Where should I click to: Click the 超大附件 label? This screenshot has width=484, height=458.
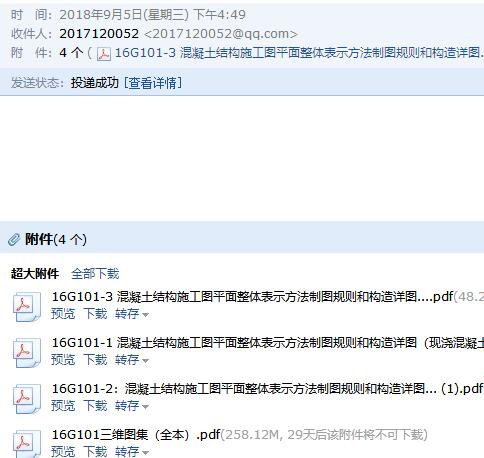pos(35,274)
